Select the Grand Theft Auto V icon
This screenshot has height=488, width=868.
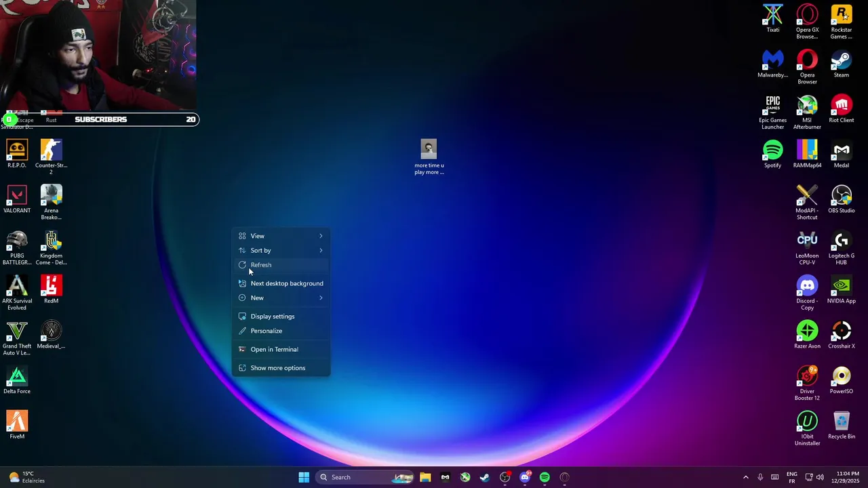[x=17, y=338]
